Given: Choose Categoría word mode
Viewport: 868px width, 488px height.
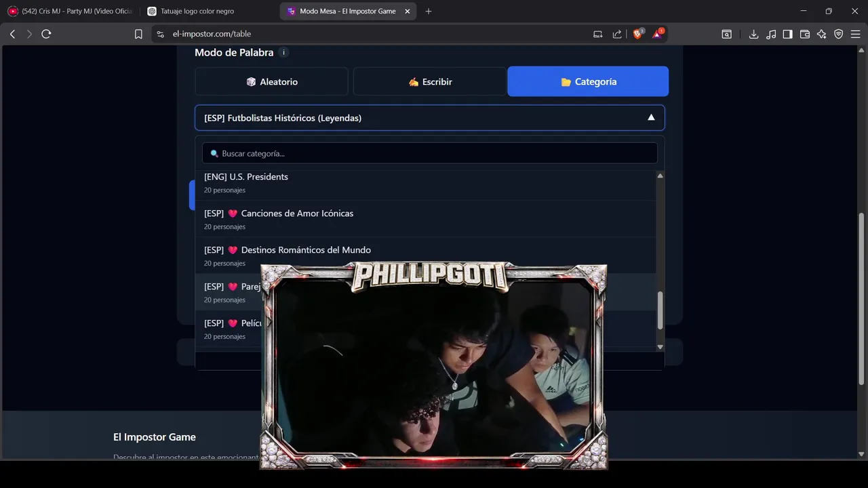Looking at the screenshot, I should coord(588,81).
